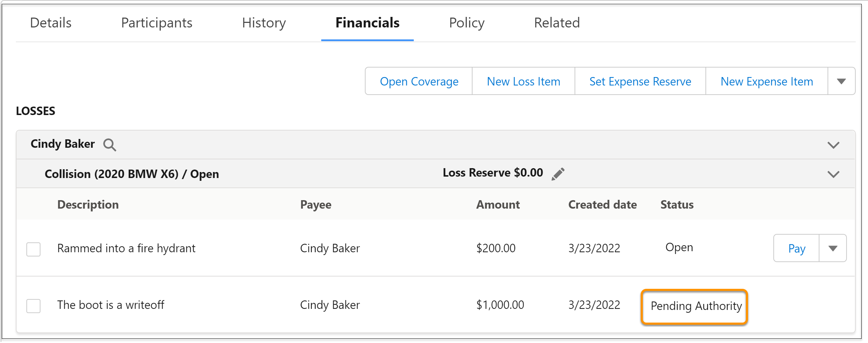Click the Pending Authority status

696,306
